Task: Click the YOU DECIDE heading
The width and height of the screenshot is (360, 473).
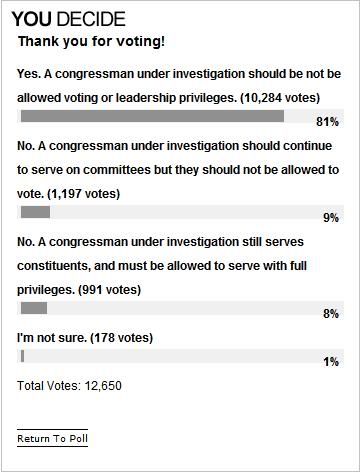Action: tap(69, 19)
